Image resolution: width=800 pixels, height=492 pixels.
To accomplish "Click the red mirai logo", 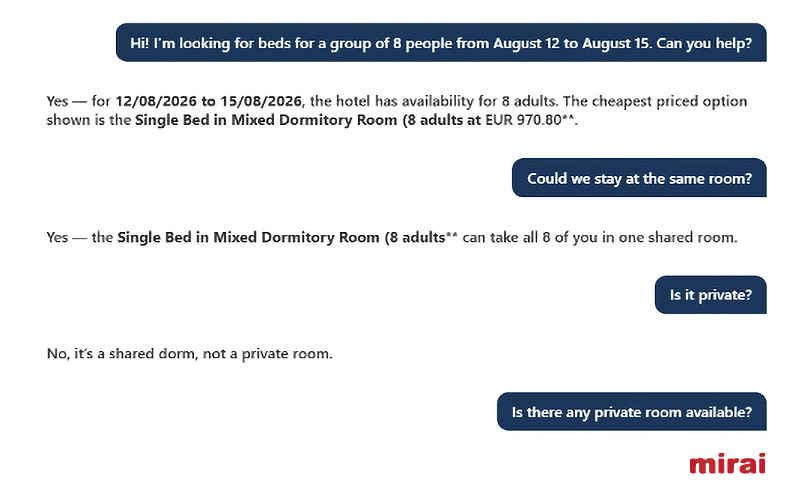I will pos(727,463).
